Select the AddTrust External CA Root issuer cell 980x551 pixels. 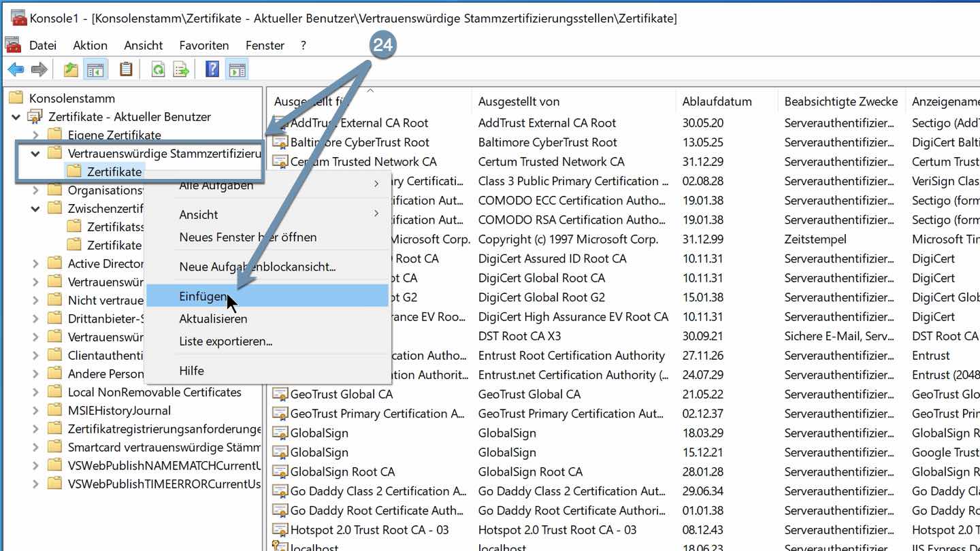pos(547,122)
